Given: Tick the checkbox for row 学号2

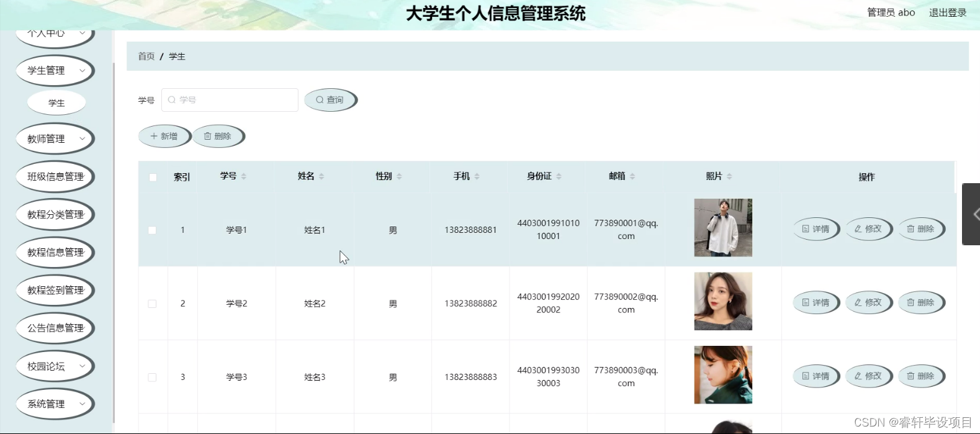Looking at the screenshot, I should point(152,304).
